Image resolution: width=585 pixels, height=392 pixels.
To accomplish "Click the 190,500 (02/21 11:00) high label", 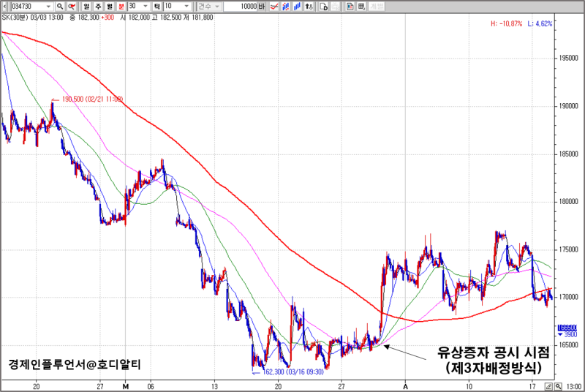I will 92,99.
